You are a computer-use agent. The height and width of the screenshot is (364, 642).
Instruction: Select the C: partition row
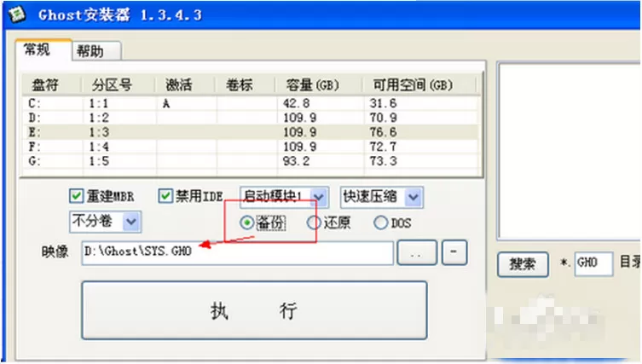(250, 104)
